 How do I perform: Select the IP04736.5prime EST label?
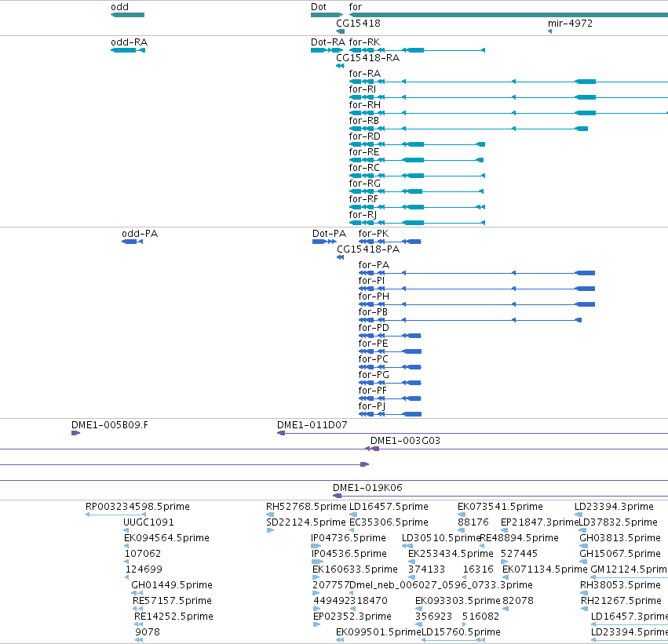pyautogui.click(x=348, y=538)
